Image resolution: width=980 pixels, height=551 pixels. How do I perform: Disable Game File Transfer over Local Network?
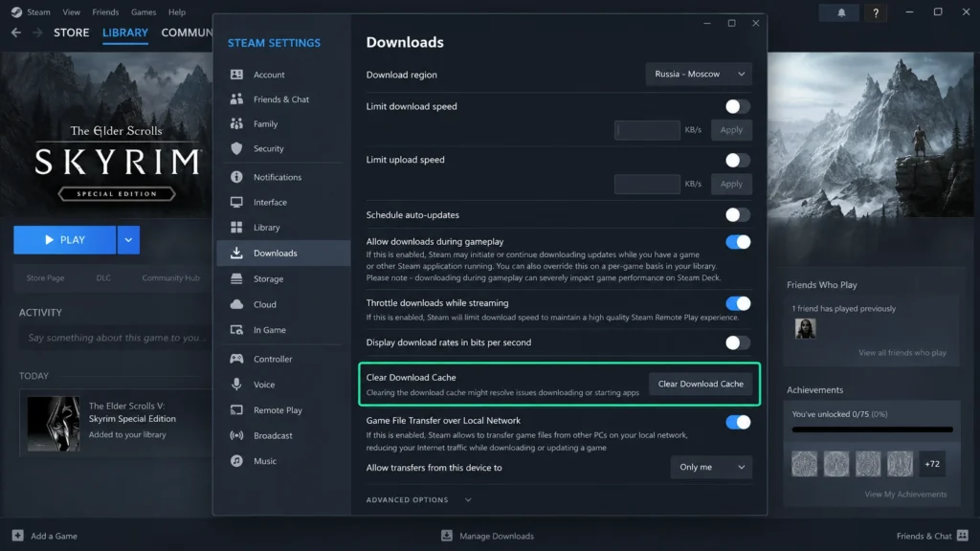point(738,422)
